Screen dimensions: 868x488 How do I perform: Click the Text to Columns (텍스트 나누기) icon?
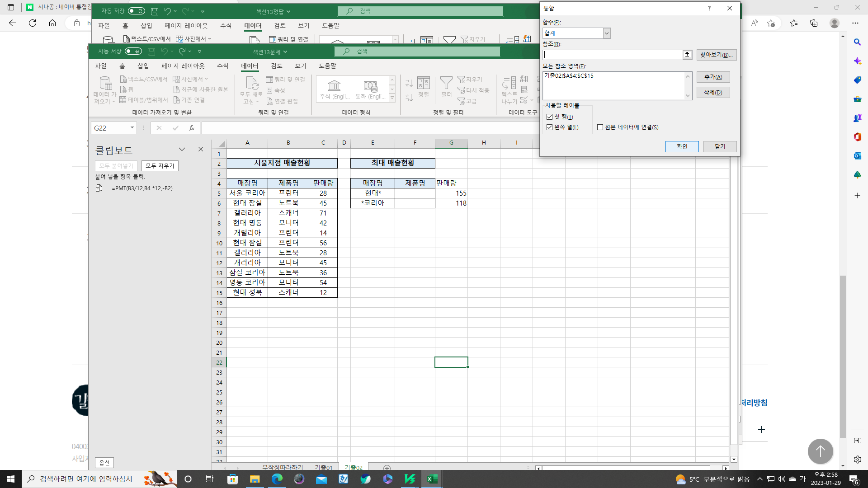click(509, 84)
